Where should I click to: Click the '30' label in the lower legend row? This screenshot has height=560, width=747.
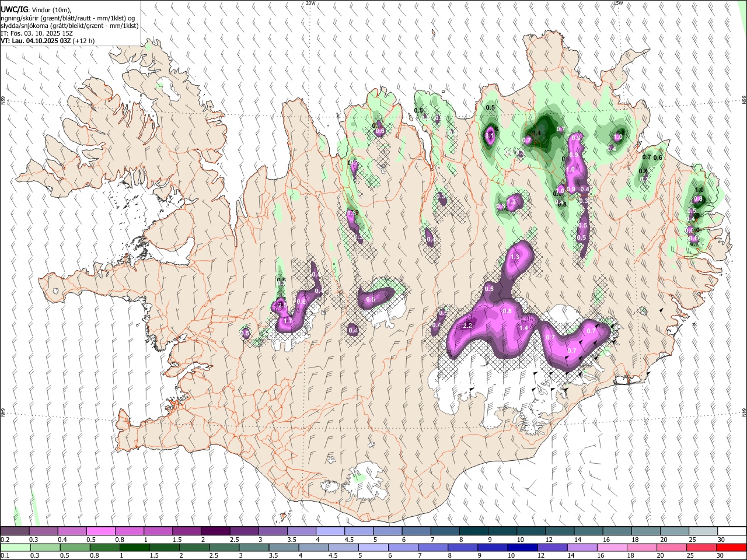point(721,556)
